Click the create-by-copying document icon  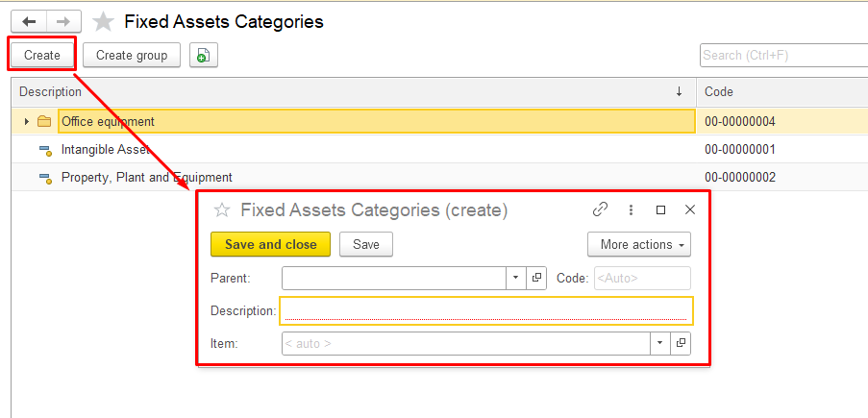pos(203,56)
